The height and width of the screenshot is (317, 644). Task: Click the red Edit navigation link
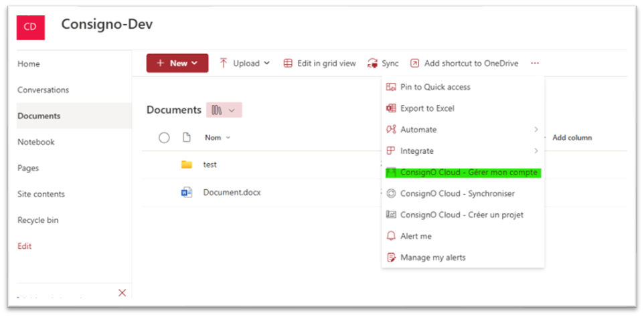[25, 246]
